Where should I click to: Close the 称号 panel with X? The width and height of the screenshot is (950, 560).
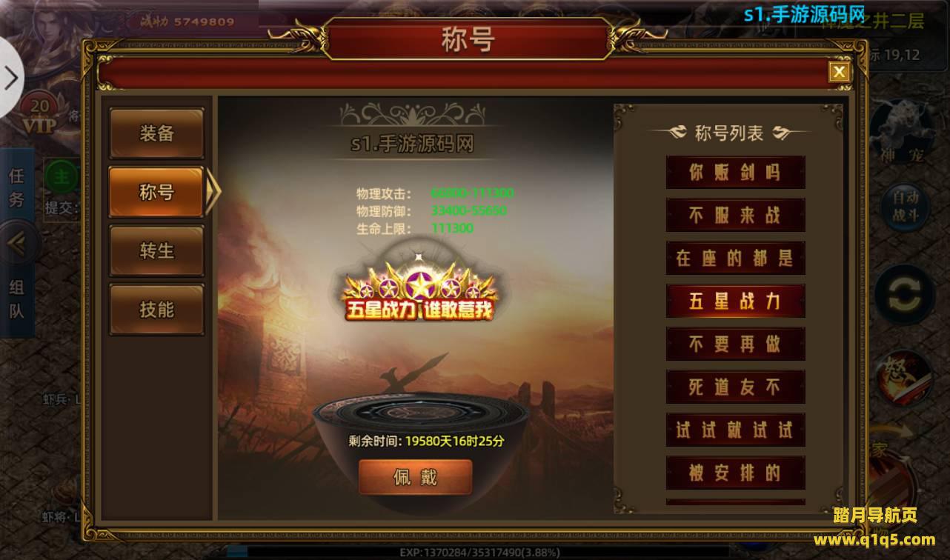point(839,72)
